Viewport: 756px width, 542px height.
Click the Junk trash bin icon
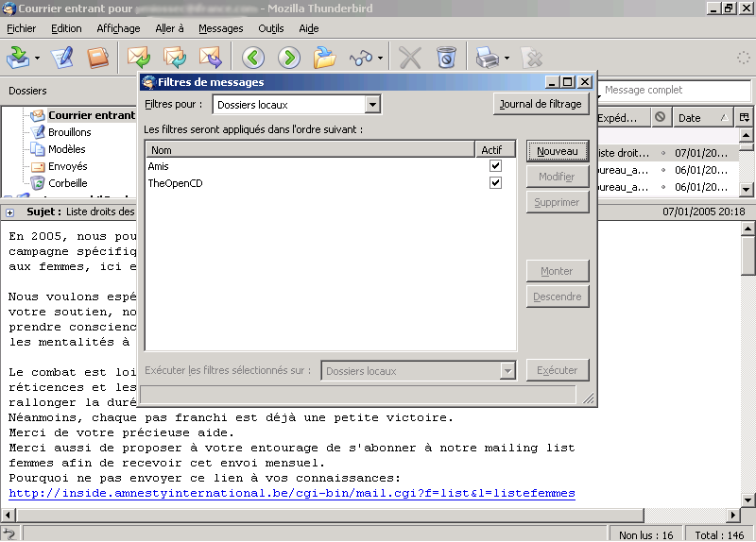pos(446,58)
